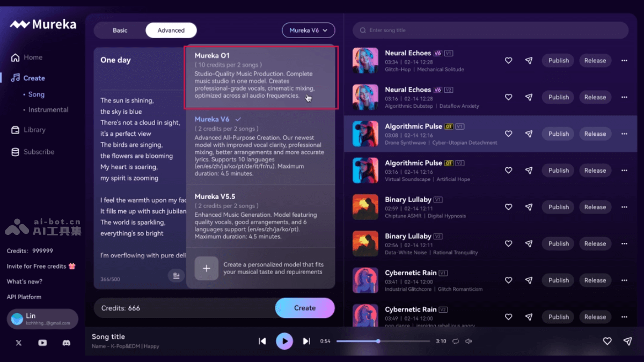The width and height of the screenshot is (644, 362).
Task: Click the volume icon in the playback bar
Action: [470, 341]
